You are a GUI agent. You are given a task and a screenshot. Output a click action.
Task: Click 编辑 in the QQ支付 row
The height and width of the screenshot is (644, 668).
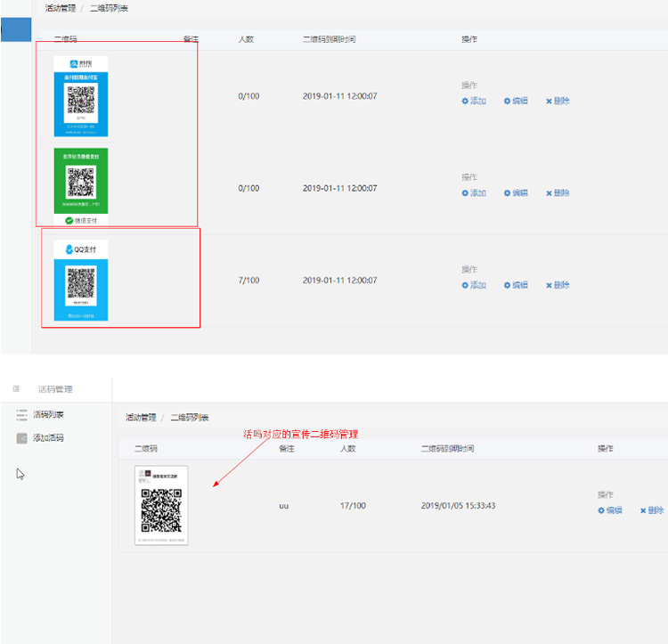click(x=516, y=285)
